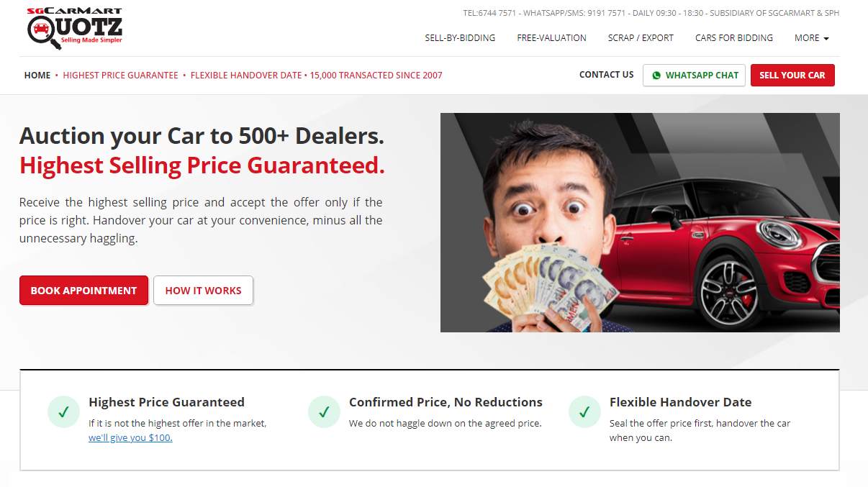
Task: Expand the MORE dropdown menu
Action: [811, 38]
